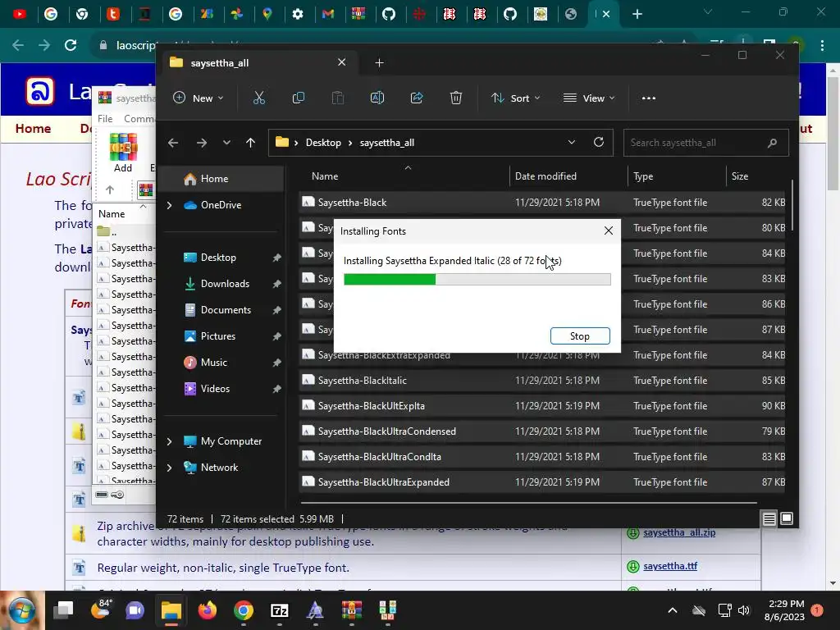
Task: Open Firefox from the taskbar
Action: point(208,610)
